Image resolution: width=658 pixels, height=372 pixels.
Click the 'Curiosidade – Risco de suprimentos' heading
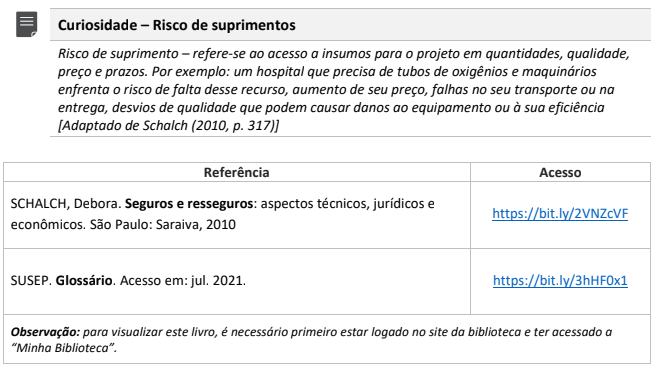177,25
